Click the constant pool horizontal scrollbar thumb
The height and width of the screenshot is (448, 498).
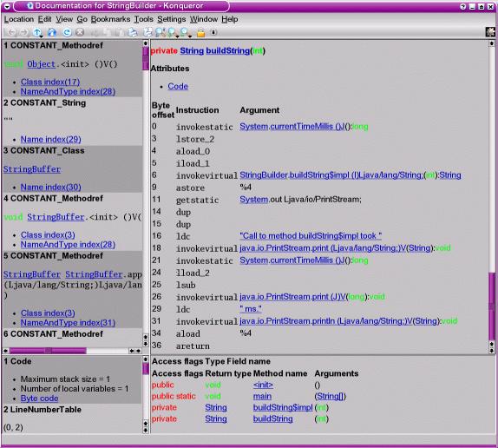(48, 351)
